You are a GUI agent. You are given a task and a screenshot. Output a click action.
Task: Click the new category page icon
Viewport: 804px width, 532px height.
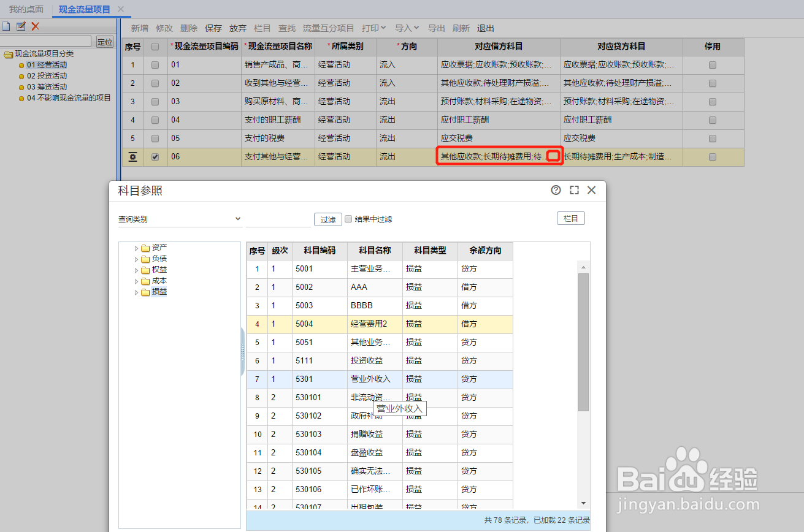6,26
